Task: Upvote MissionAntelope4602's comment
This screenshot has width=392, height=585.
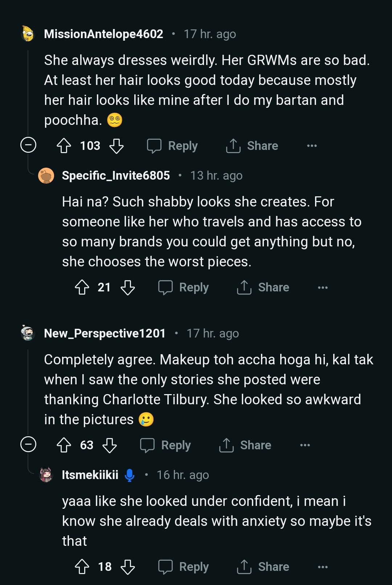Action: tap(64, 146)
